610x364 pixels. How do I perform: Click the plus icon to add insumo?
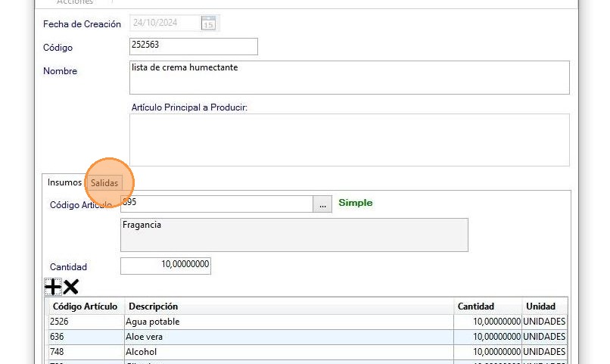(53, 287)
